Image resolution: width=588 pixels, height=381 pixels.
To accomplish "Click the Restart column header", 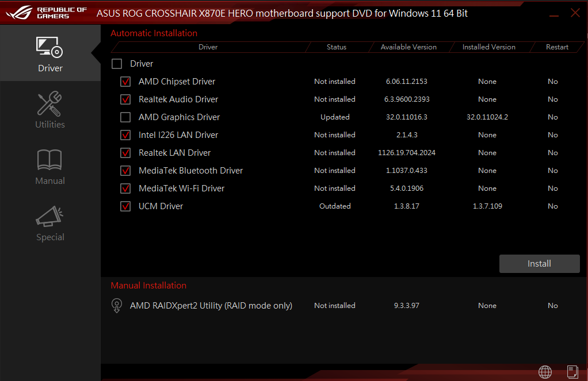I will [x=557, y=47].
